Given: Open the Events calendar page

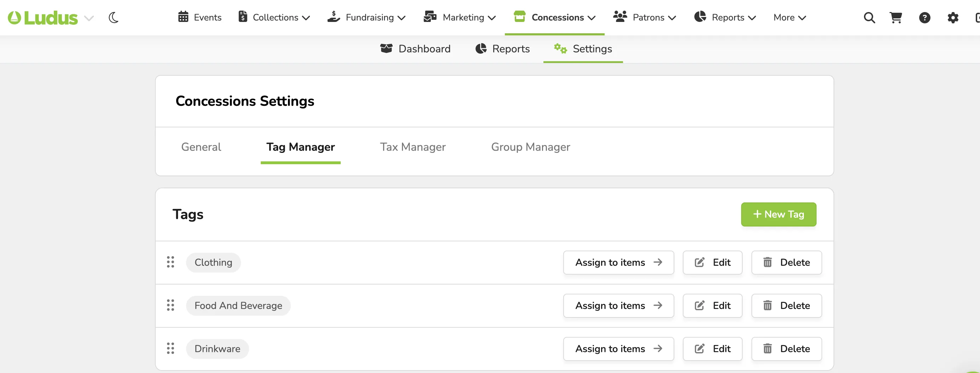Looking at the screenshot, I should (200, 17).
